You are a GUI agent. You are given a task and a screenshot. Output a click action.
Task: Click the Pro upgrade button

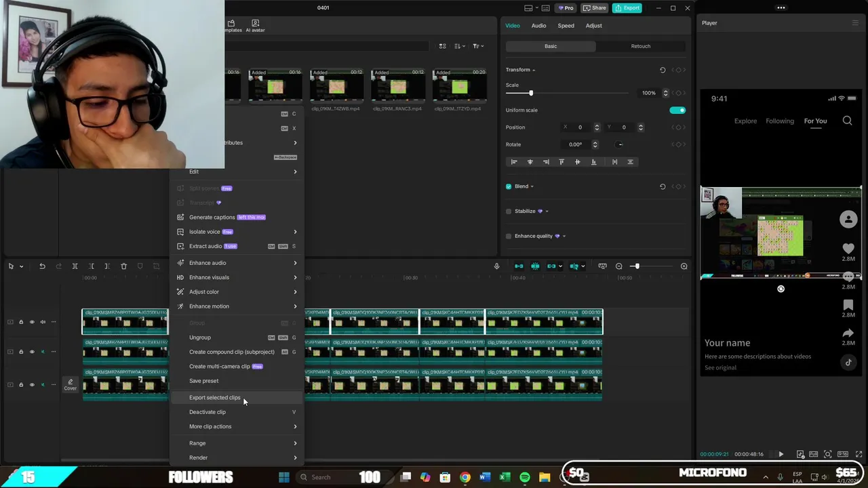566,8
